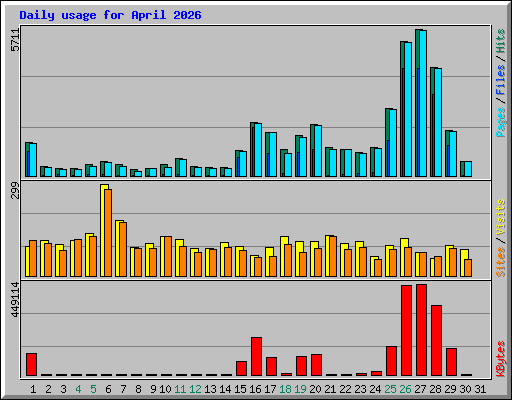Click day 15 on the date axis

(240, 389)
